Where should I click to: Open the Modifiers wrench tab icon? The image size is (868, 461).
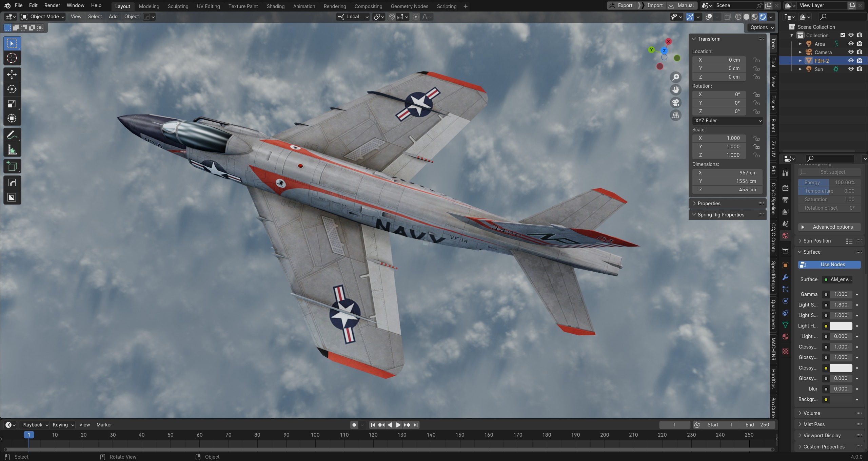pos(785,277)
